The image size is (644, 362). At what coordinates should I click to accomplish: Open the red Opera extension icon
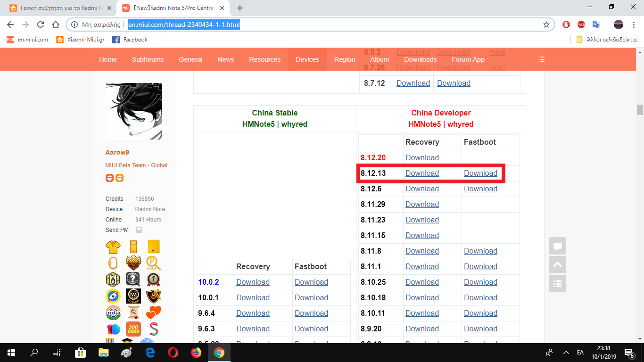pyautogui.click(x=566, y=25)
